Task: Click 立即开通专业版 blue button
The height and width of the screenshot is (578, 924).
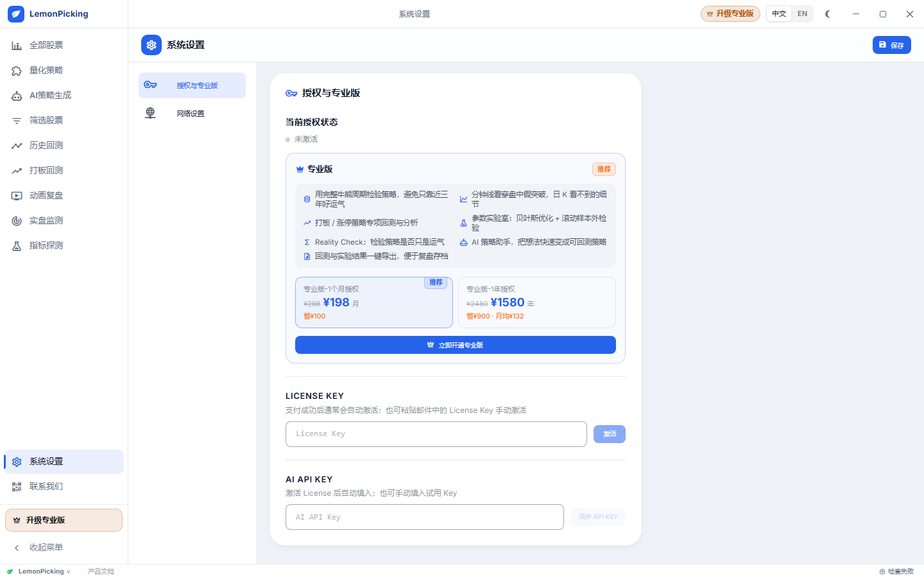Action: [x=456, y=345]
